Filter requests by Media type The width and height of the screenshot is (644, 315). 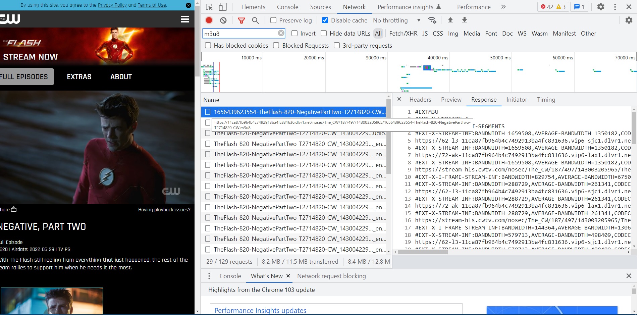(x=472, y=34)
